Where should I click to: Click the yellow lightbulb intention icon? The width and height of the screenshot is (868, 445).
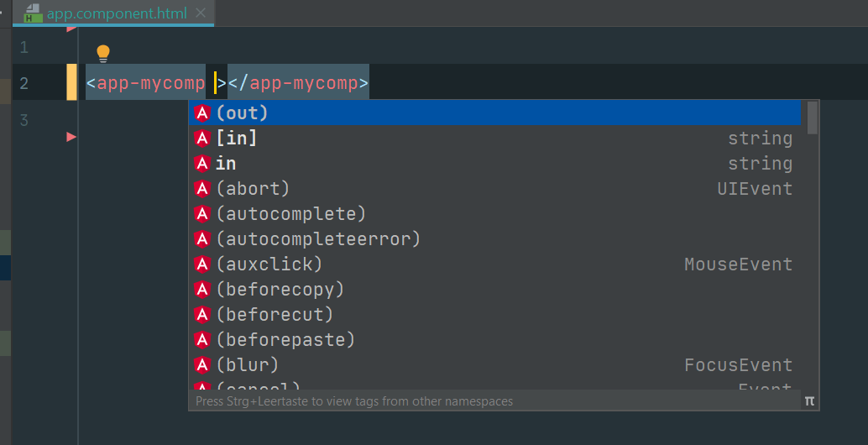click(x=103, y=54)
